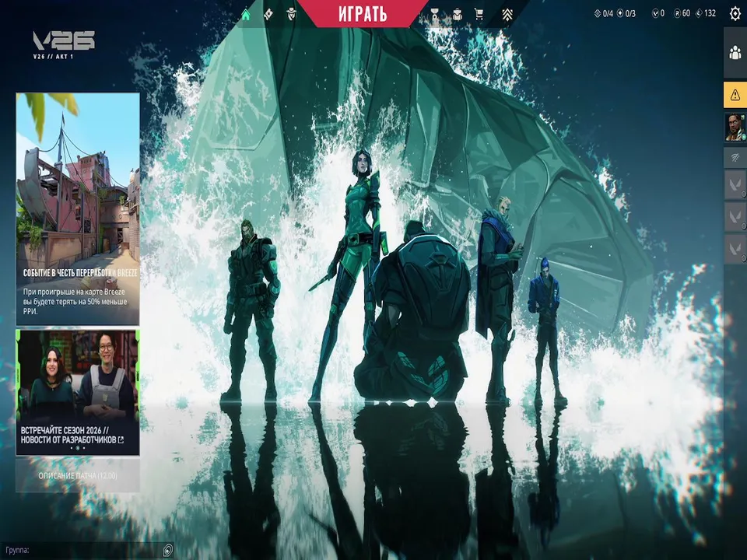Viewport: 747px width, 560px height.
Task: Open the Agents icon in top navigation
Action: (x=291, y=14)
